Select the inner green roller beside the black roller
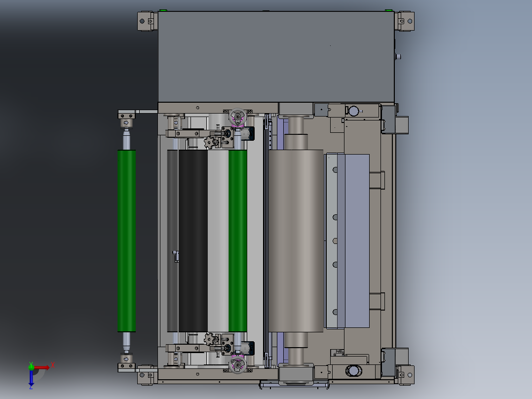This screenshot has width=532, height=399. 237,241
